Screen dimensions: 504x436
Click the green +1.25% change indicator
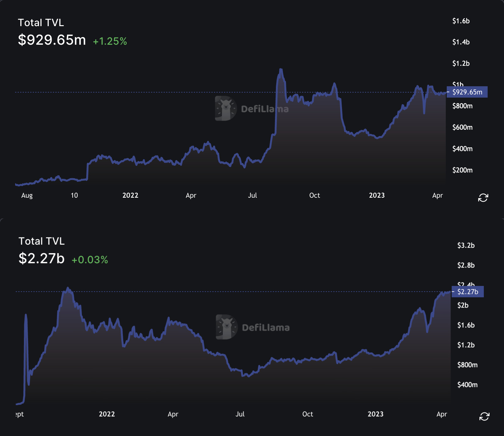109,41
